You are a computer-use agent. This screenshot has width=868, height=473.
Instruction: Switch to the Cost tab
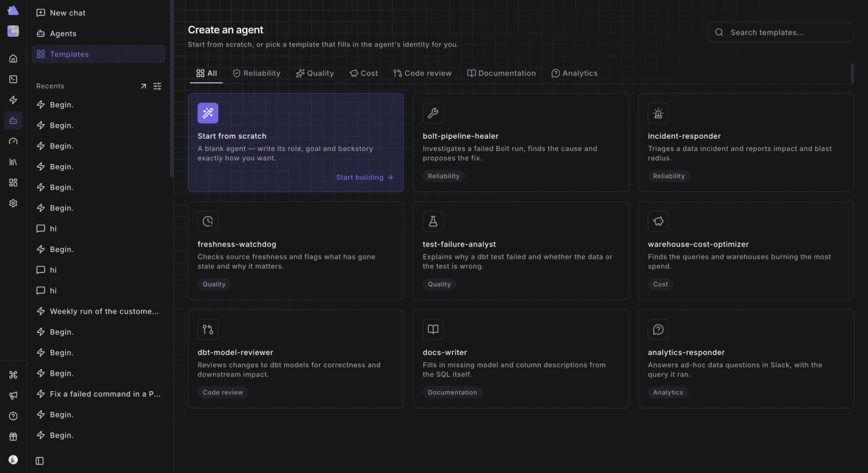pyautogui.click(x=364, y=74)
